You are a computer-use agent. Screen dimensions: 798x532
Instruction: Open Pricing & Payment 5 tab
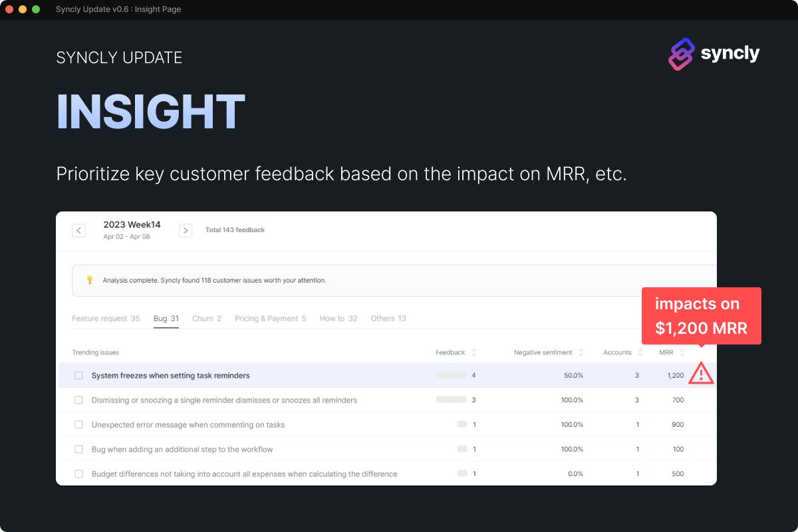pyautogui.click(x=270, y=319)
